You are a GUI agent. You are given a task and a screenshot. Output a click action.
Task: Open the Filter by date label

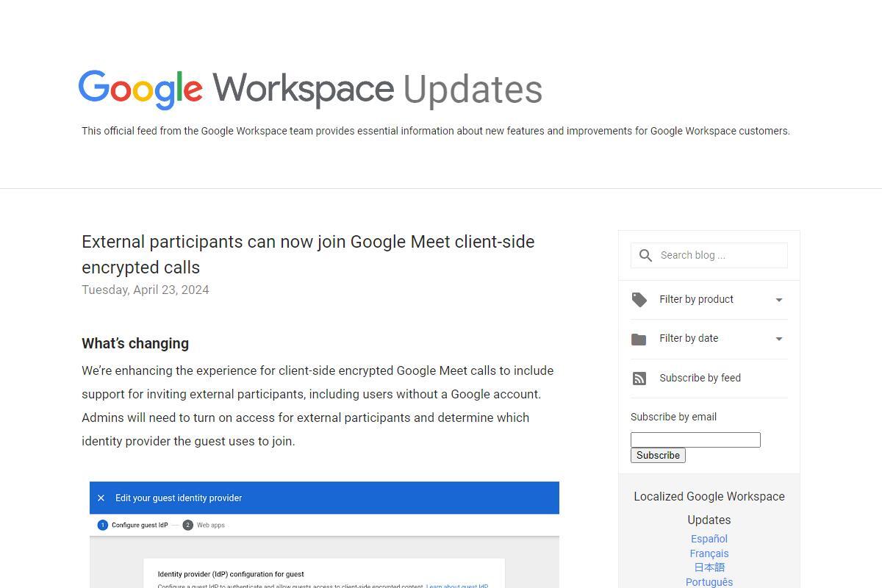click(689, 338)
